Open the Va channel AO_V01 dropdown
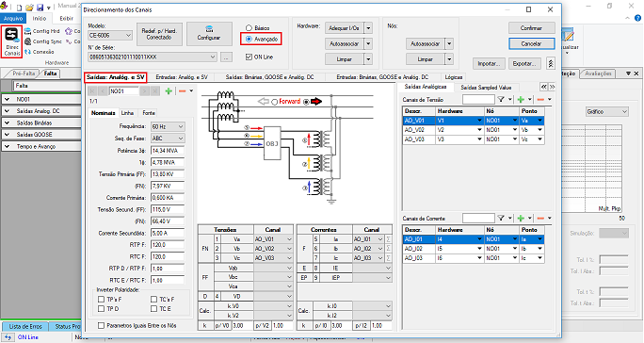Screen dimensions: 644x343 [290, 239]
